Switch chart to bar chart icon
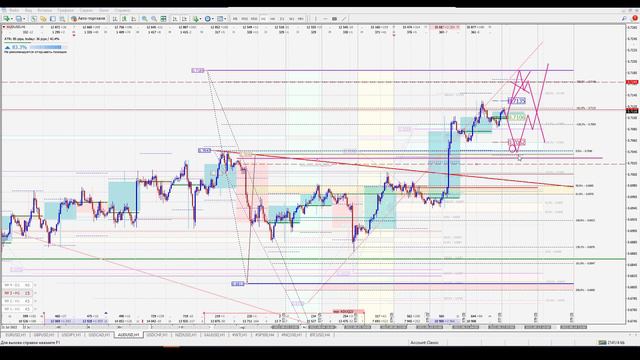 coord(115,19)
